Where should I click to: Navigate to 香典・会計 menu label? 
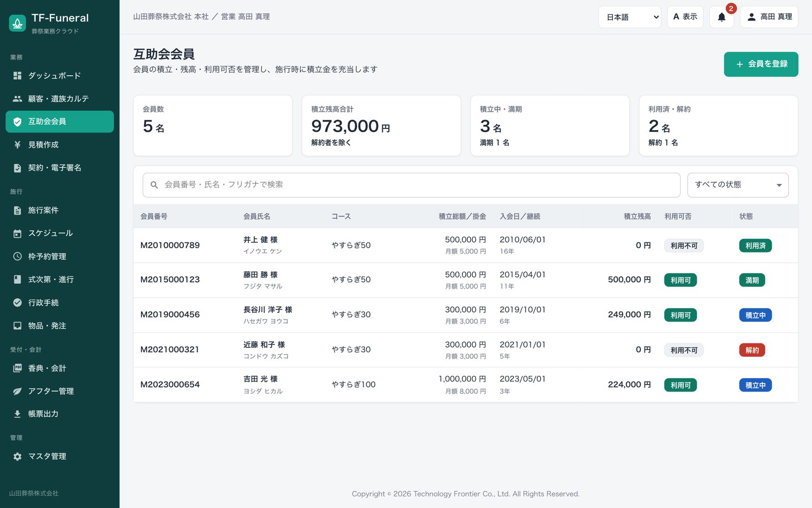47,368
